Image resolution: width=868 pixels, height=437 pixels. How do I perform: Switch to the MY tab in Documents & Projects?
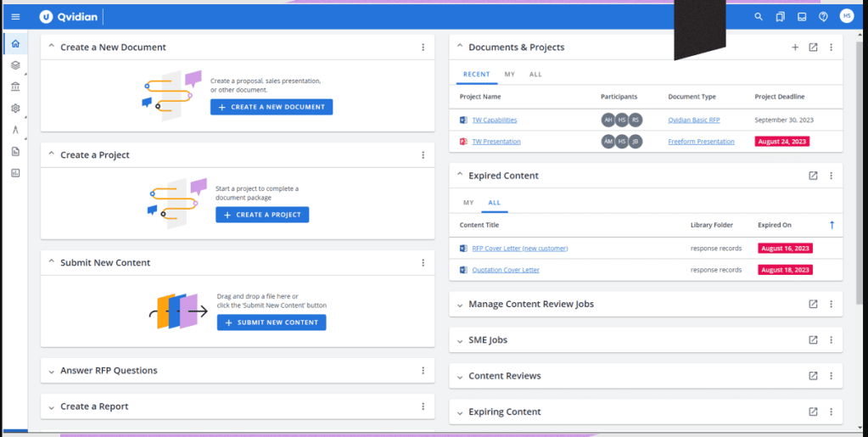pos(509,75)
